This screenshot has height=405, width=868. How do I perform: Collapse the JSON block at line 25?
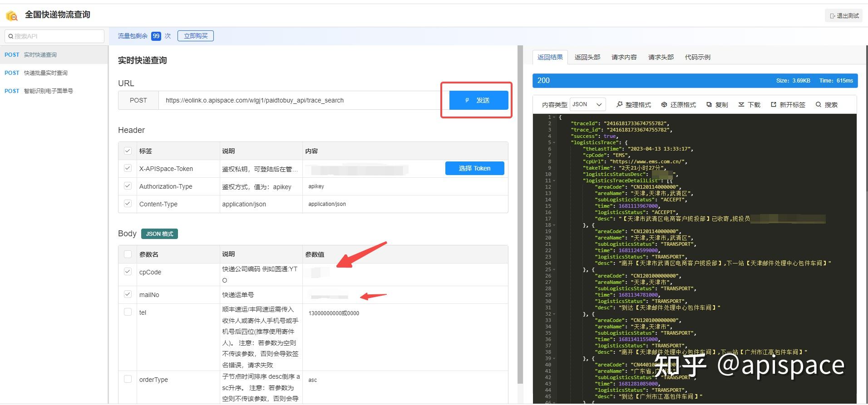coord(554,269)
